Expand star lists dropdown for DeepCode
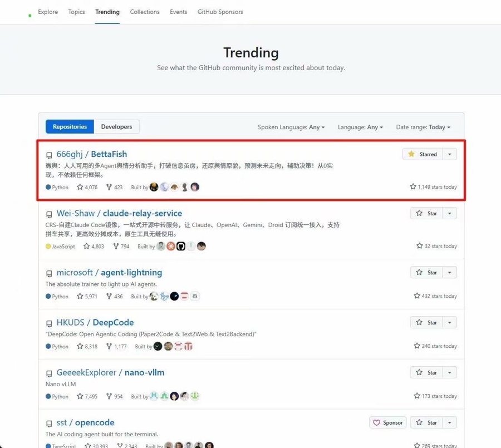 tap(450, 322)
